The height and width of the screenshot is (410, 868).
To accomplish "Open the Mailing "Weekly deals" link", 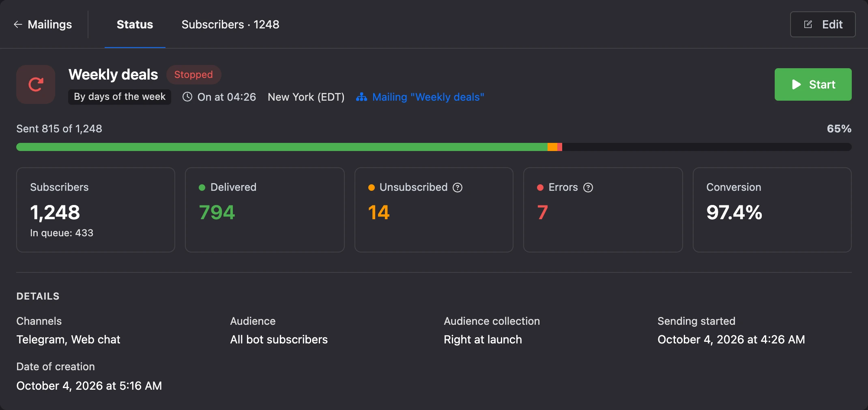I will 428,97.
